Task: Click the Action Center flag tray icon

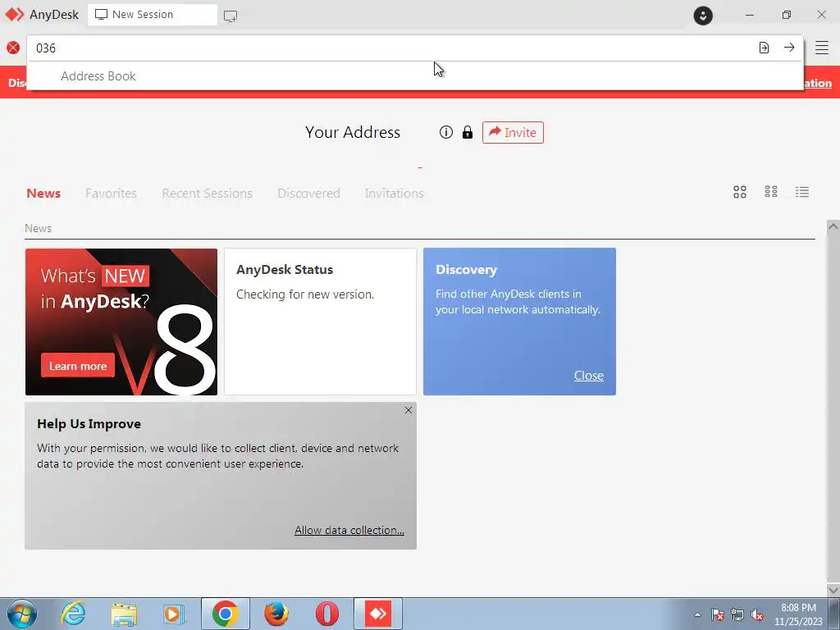Action: point(718,614)
